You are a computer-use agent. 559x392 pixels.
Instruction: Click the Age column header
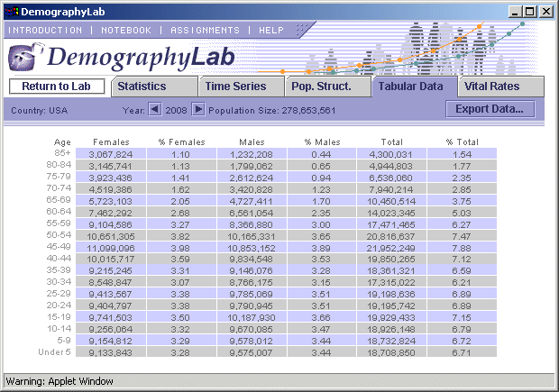point(62,142)
